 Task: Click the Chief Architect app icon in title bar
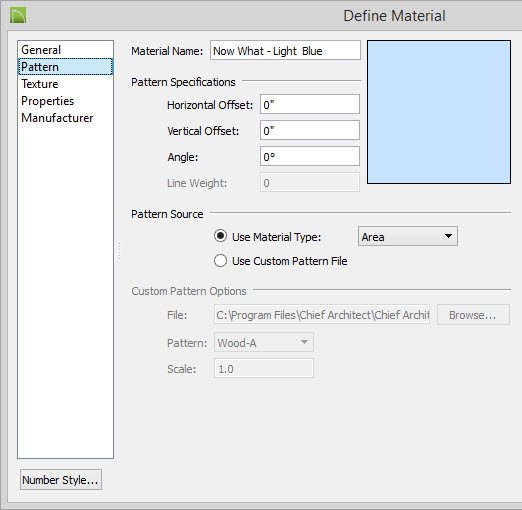coord(18,16)
